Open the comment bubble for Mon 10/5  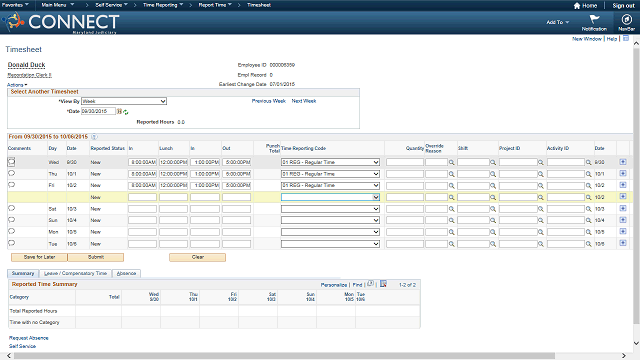pyautogui.click(x=11, y=231)
